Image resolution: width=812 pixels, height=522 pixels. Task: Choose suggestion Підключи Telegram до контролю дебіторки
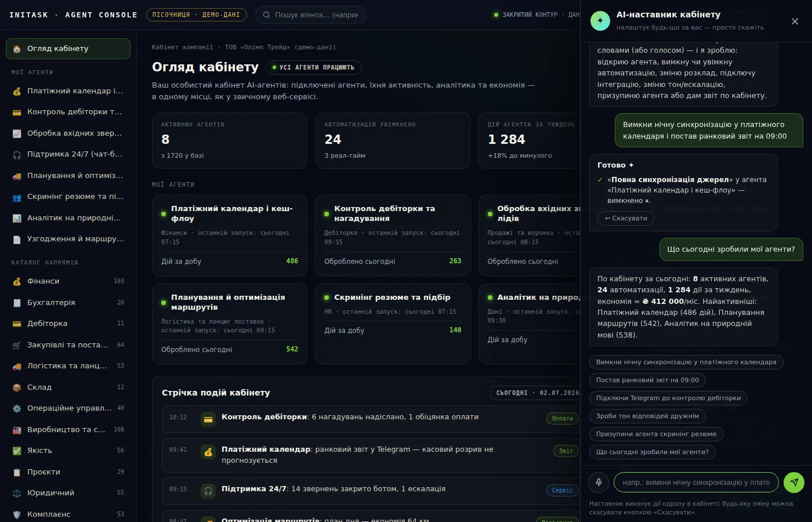(668, 398)
